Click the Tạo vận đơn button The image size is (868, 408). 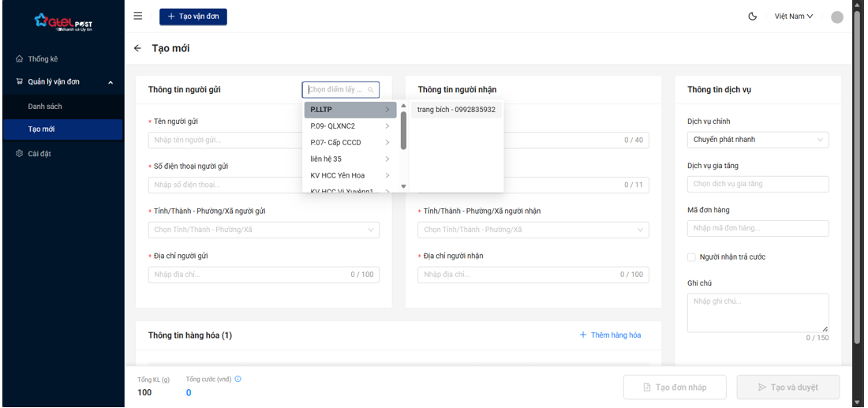[193, 17]
